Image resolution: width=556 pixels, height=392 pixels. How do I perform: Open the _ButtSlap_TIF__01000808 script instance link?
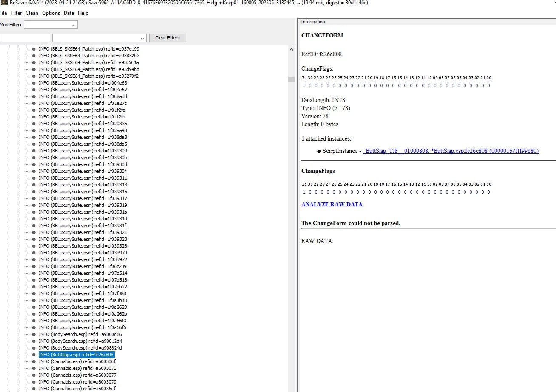pyautogui.click(x=451, y=151)
